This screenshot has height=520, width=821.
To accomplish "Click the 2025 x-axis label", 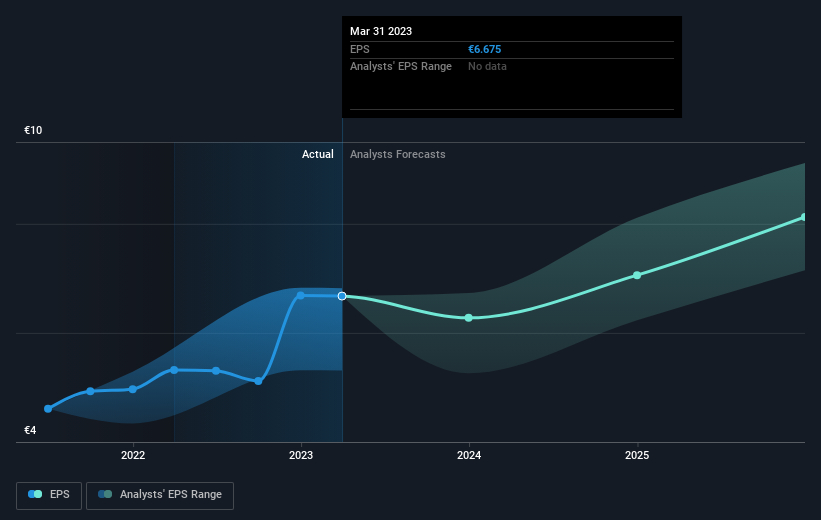I will click(x=637, y=455).
